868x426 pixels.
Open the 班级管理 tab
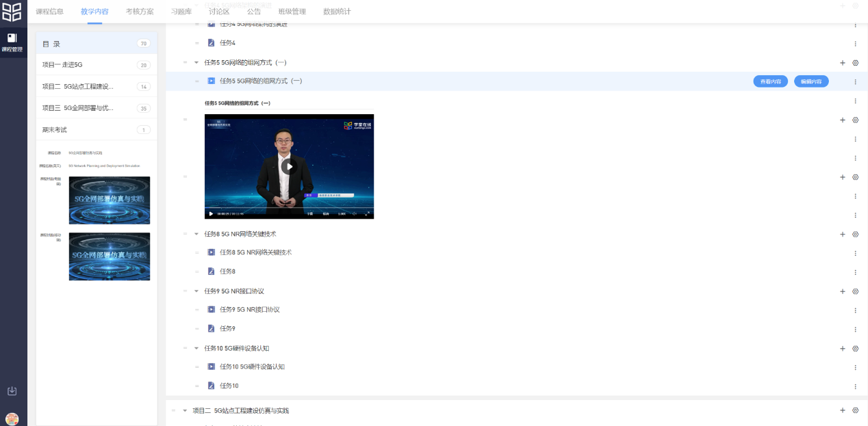(x=292, y=12)
